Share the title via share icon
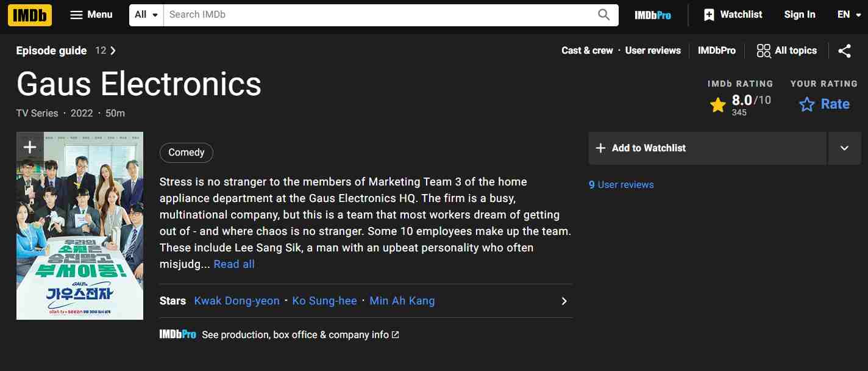This screenshot has width=868, height=371. point(844,51)
